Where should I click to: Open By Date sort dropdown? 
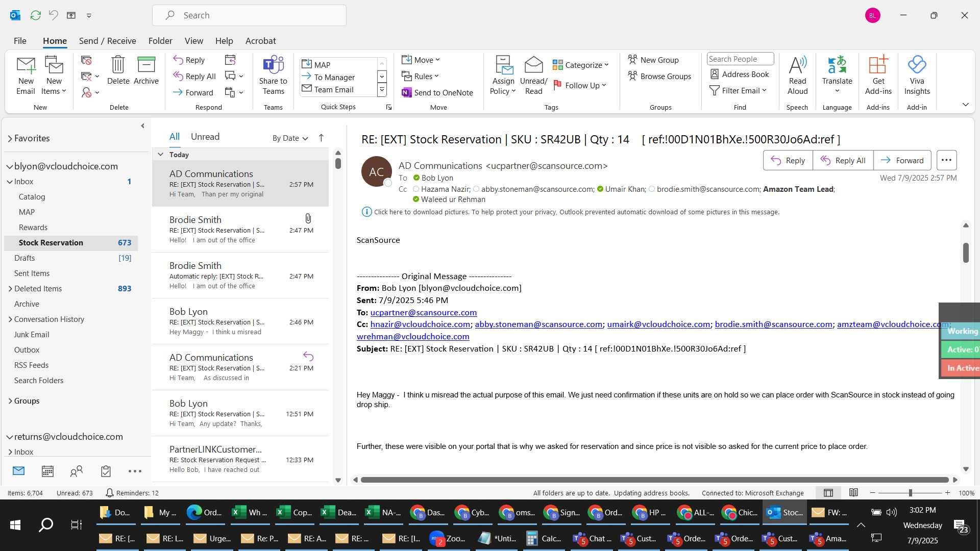[290, 138]
